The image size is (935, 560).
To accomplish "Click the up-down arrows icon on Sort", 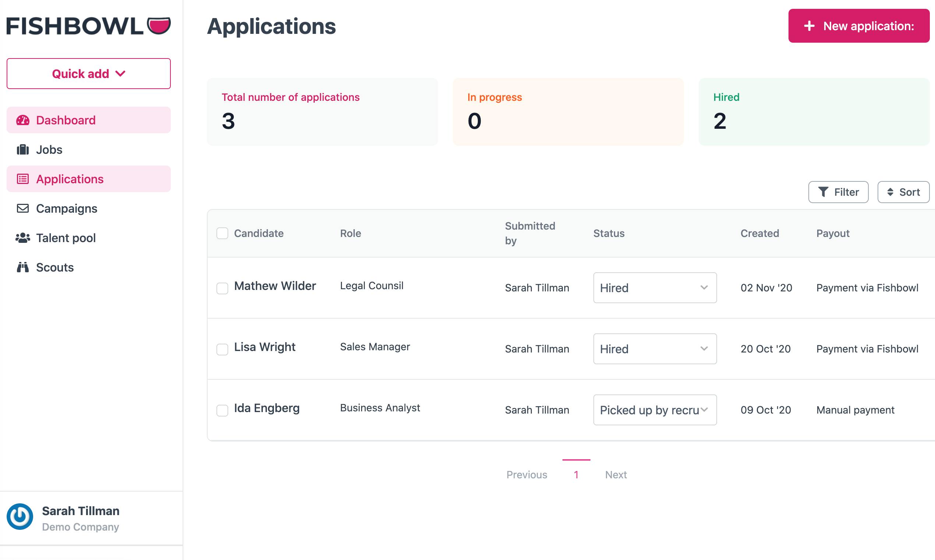I will coord(890,192).
